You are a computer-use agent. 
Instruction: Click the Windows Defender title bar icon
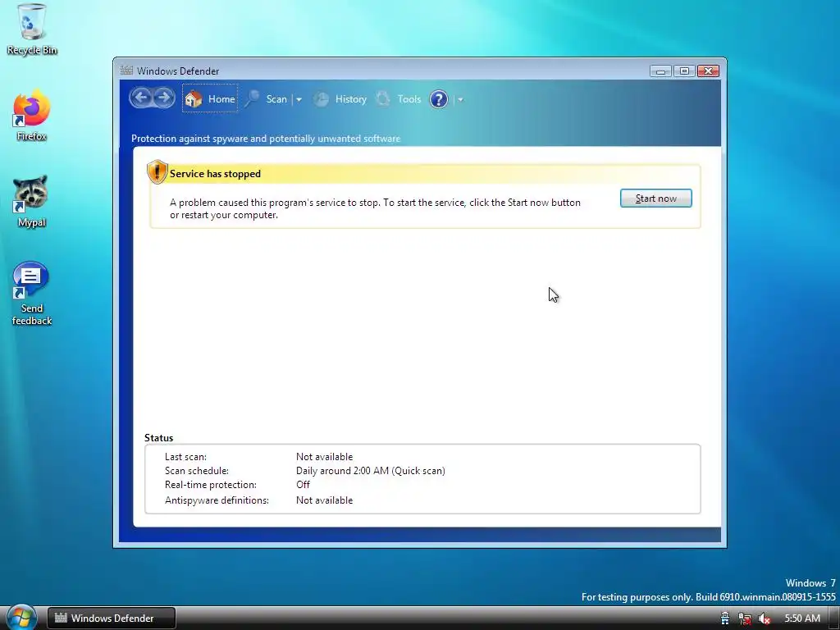(126, 71)
